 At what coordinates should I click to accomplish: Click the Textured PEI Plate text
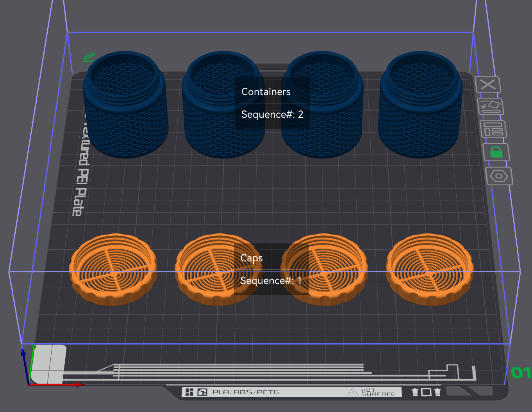pyautogui.click(x=81, y=166)
